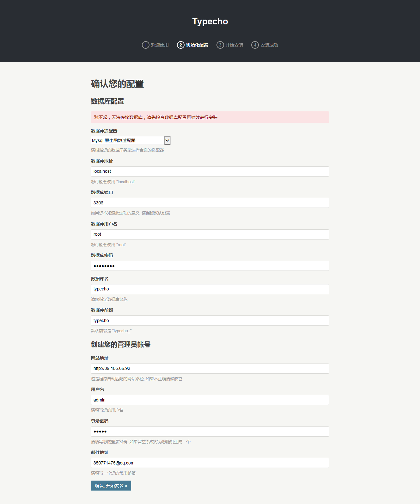Viewport: 420px width, 504px height.
Task: Click the 登录密码 password field
Action: coord(210,432)
